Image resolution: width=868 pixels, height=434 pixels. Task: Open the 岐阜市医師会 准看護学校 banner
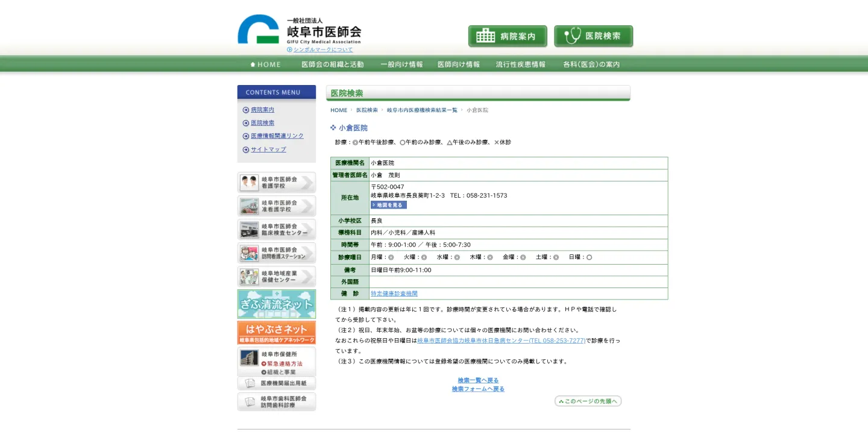click(x=277, y=206)
